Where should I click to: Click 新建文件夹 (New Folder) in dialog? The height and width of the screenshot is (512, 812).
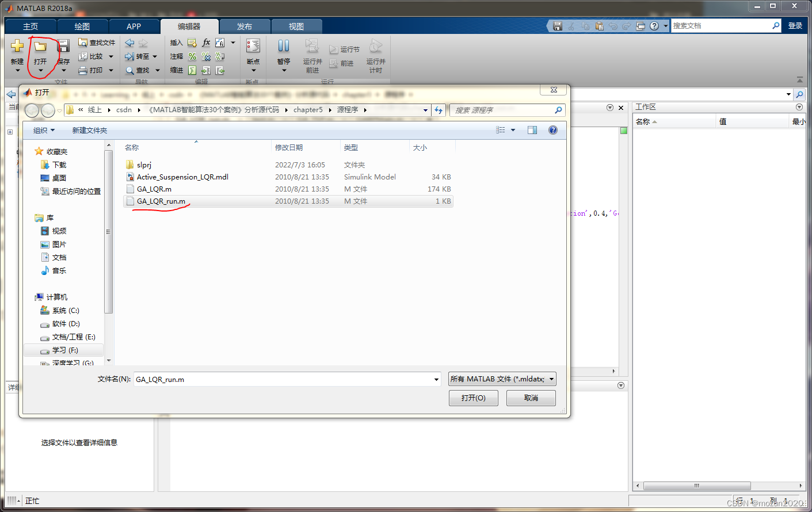(90, 131)
